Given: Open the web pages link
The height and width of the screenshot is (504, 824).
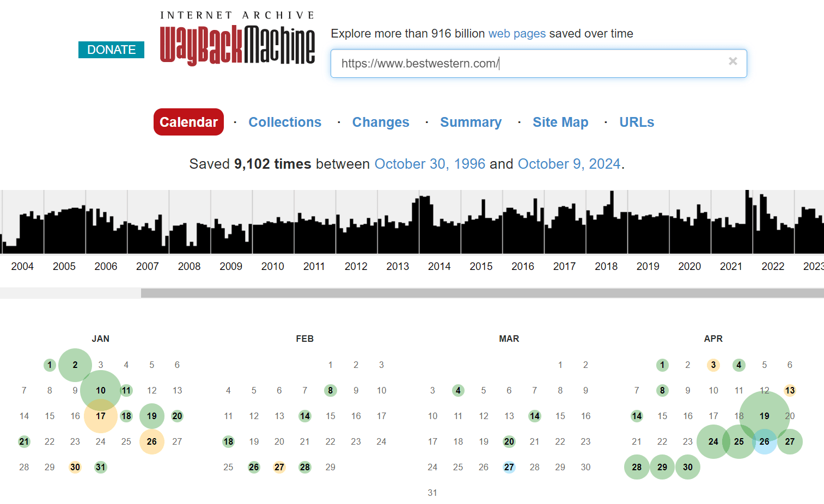Looking at the screenshot, I should [517, 34].
